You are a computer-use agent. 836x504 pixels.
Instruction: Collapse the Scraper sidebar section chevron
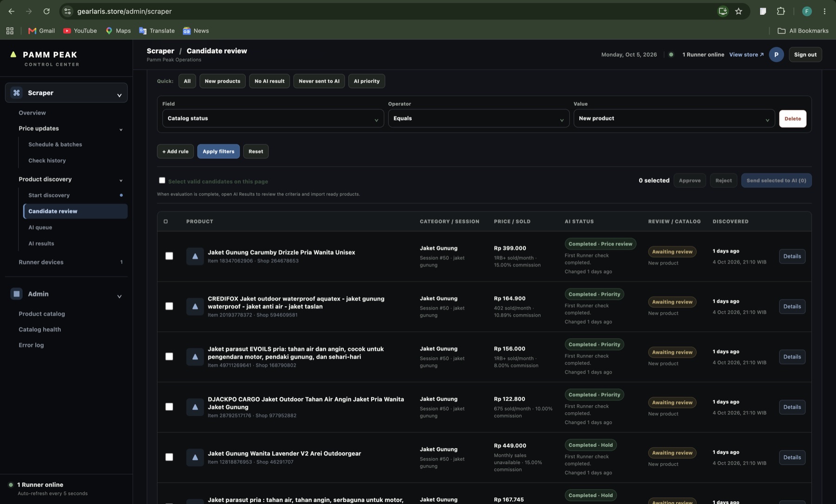[x=119, y=95]
